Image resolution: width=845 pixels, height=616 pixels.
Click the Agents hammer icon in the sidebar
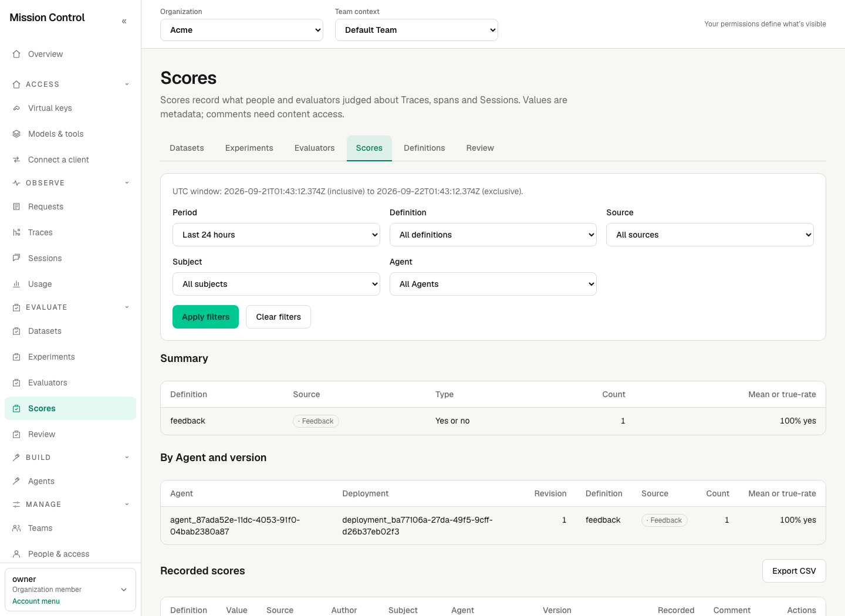coord(16,481)
